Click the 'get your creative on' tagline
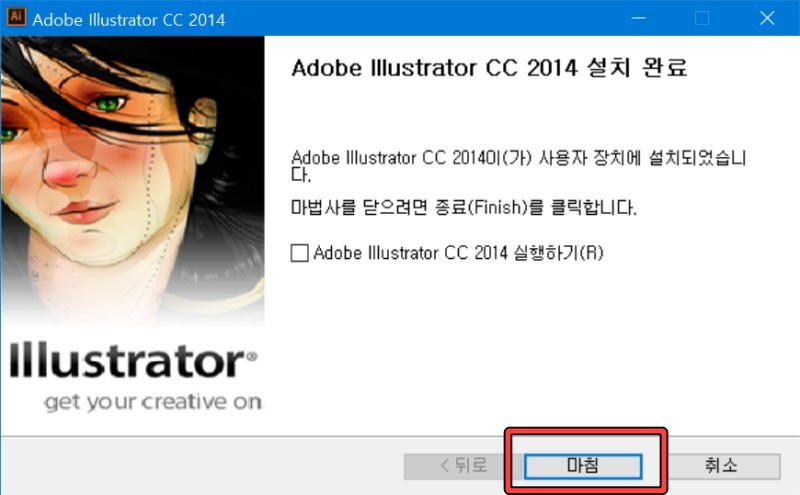Image resolution: width=800 pixels, height=495 pixels. [153, 402]
